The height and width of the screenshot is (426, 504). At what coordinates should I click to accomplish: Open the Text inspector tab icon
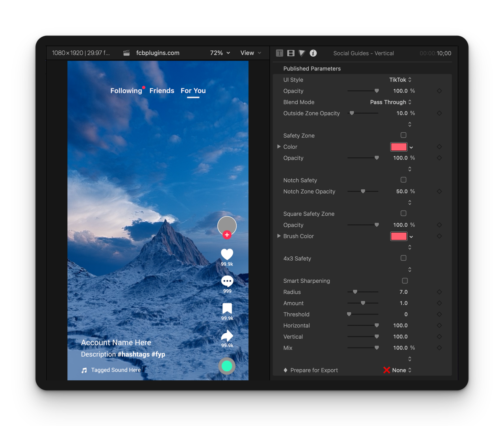pos(280,53)
